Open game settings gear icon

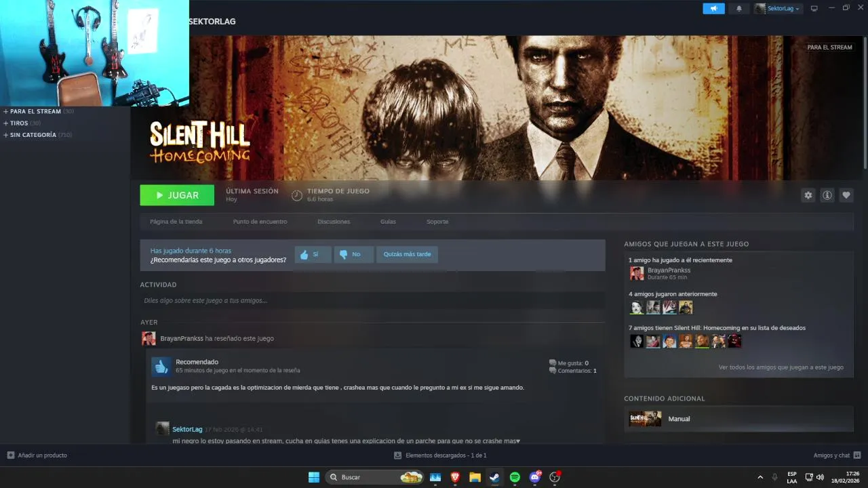coord(808,195)
